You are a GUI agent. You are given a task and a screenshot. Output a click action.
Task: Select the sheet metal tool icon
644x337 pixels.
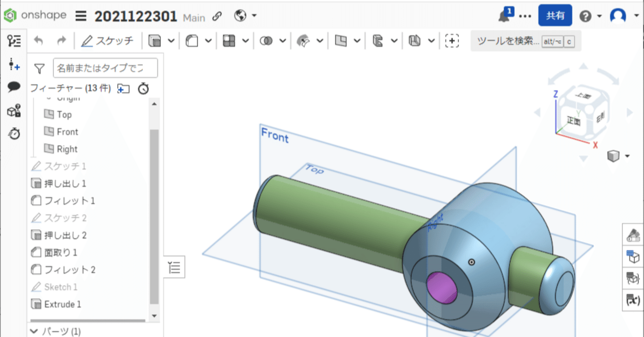tap(378, 41)
